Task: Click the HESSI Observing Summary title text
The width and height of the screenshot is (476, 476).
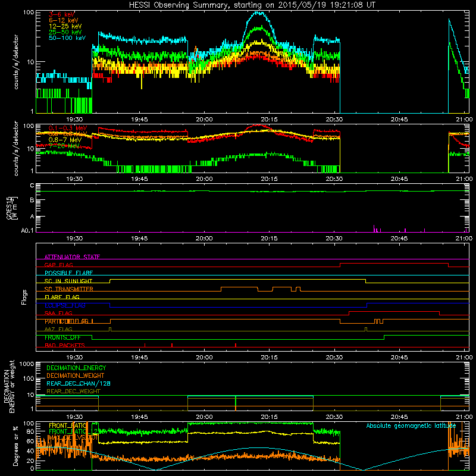Action: (252, 5)
